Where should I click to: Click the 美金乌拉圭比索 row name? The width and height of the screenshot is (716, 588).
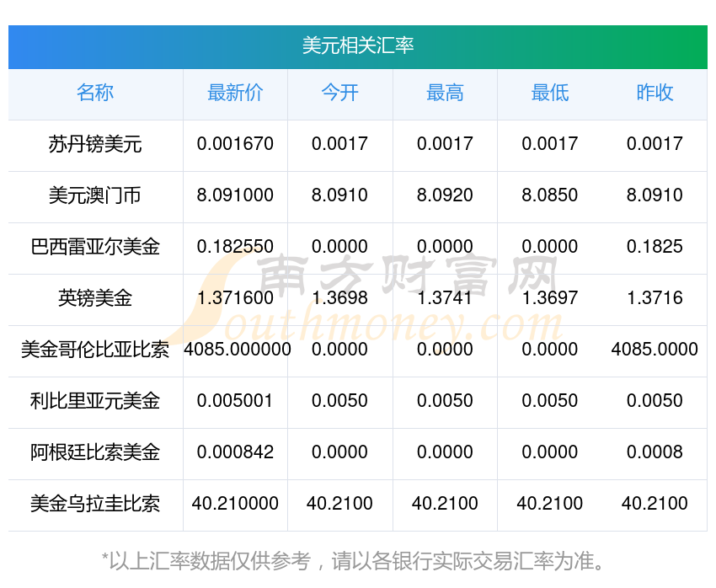tap(95, 504)
